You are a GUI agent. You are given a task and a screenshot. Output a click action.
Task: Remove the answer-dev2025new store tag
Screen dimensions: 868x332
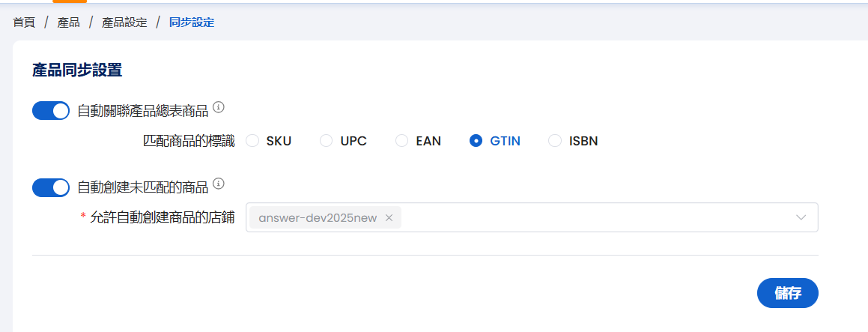click(x=389, y=218)
